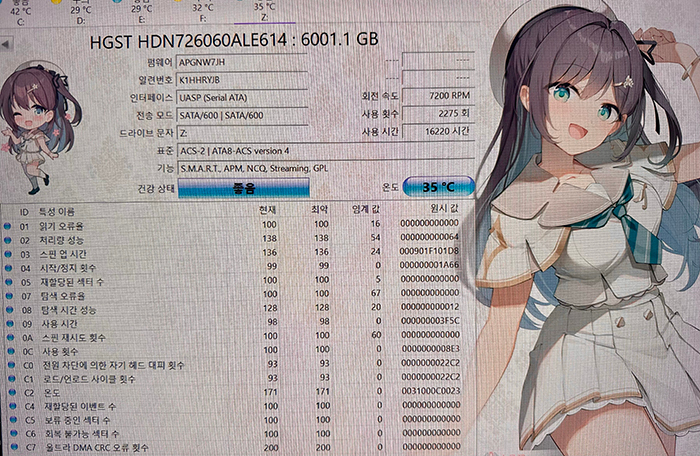Click the interface field UASP (Serial ATA)
The image size is (700, 456).
pos(242,97)
